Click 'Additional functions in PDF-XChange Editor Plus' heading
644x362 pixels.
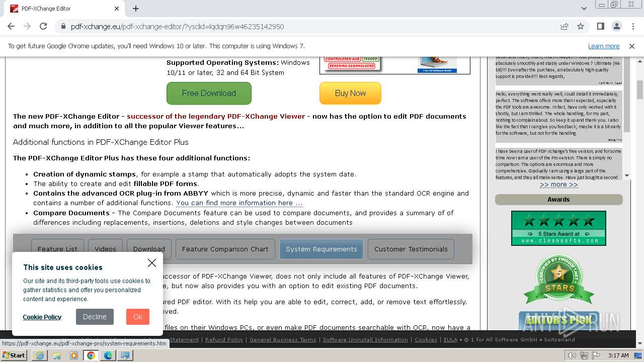(101, 142)
